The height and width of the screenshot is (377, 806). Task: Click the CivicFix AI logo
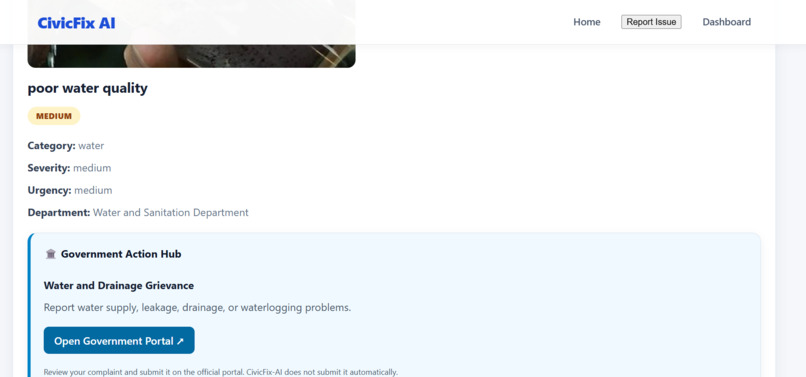tap(76, 23)
